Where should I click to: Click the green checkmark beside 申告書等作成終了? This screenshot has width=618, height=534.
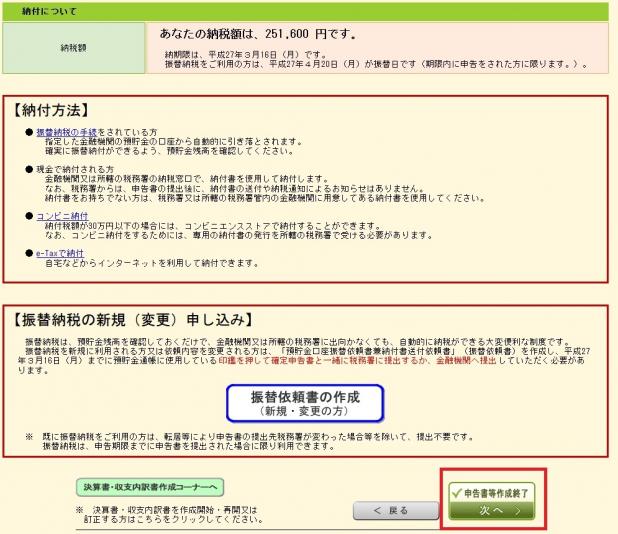(456, 493)
